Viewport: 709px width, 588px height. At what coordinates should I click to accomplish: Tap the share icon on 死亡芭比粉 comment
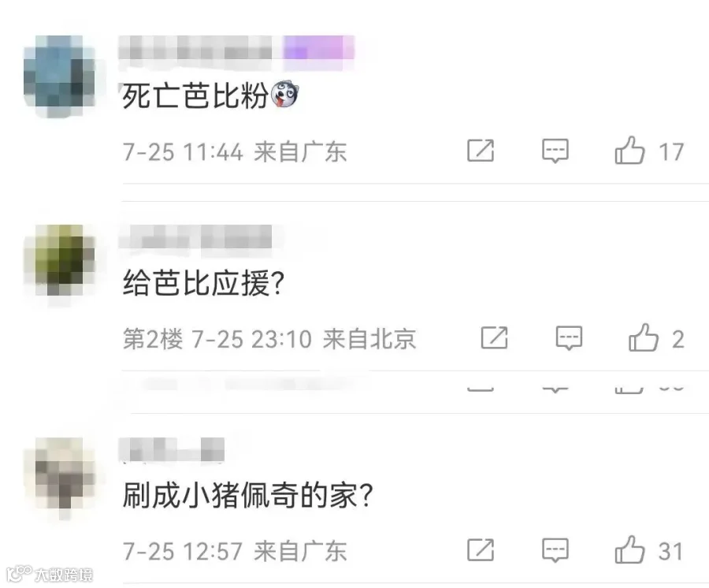[x=481, y=151]
